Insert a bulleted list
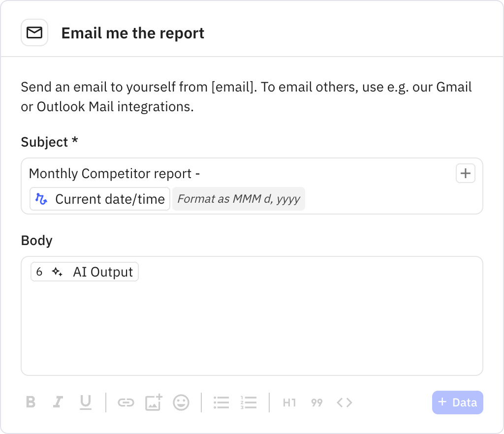This screenshot has width=504, height=434. click(221, 403)
